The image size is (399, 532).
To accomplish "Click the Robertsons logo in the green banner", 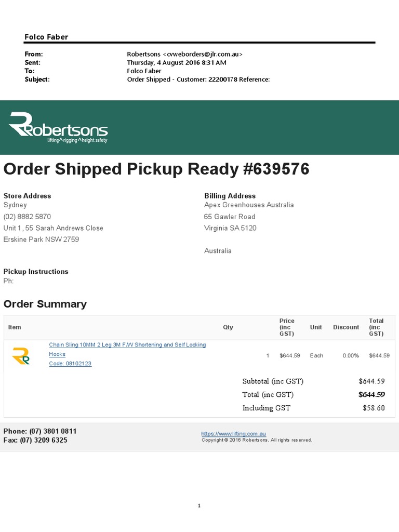I will click(x=58, y=127).
